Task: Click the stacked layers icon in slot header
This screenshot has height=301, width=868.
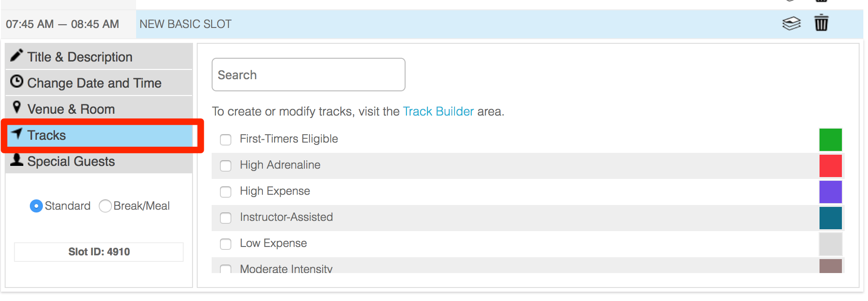Action: tap(791, 23)
